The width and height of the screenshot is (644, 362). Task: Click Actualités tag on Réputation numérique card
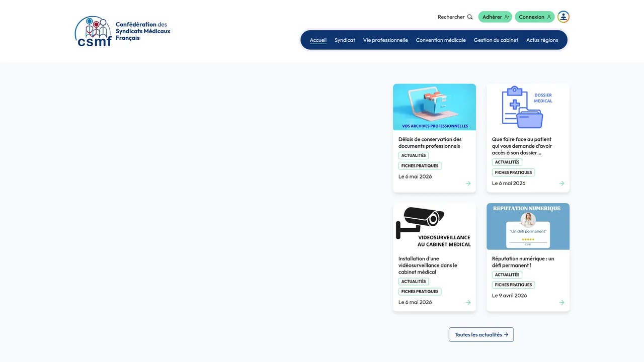click(x=507, y=275)
